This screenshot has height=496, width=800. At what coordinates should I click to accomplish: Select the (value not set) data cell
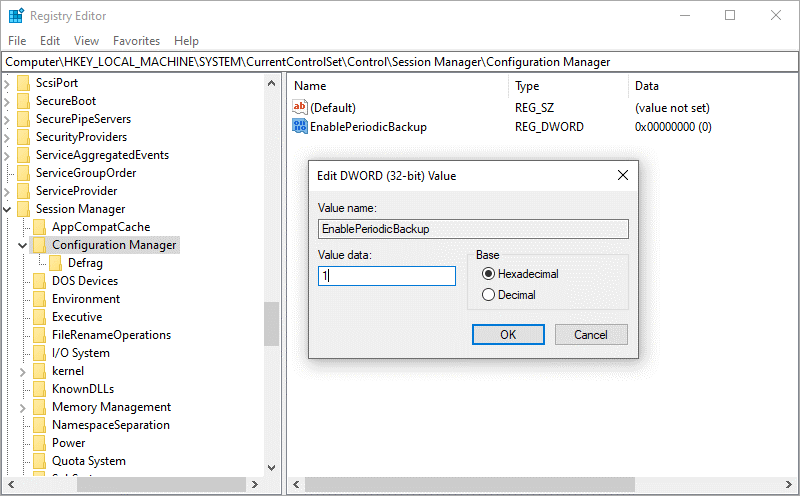tap(672, 108)
